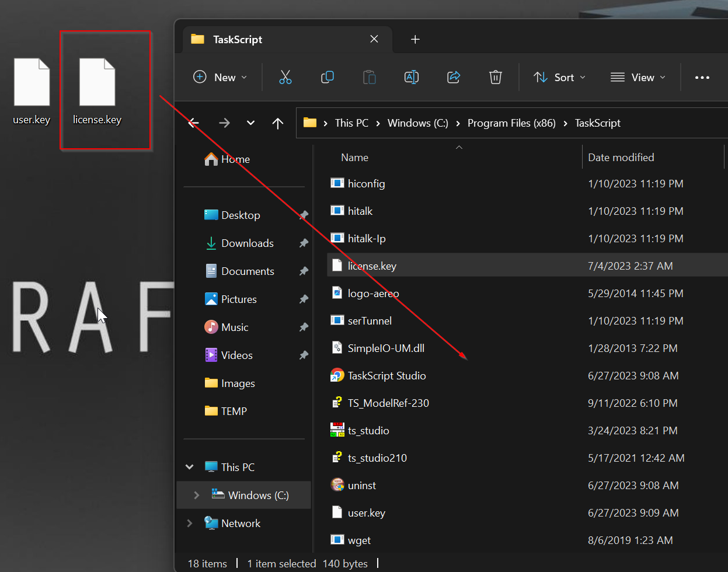The image size is (728, 572).
Task: Click the hiconfig file icon
Action: (337, 183)
